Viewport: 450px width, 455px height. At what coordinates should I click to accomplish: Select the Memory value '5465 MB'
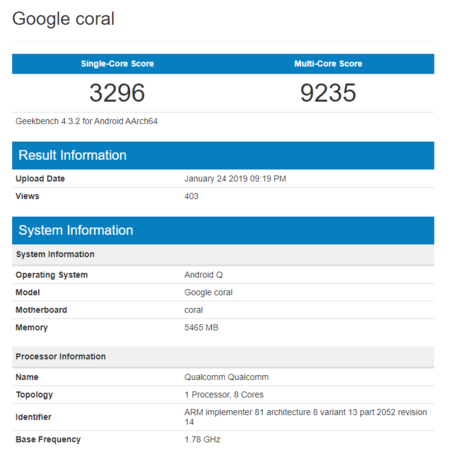pos(201,327)
